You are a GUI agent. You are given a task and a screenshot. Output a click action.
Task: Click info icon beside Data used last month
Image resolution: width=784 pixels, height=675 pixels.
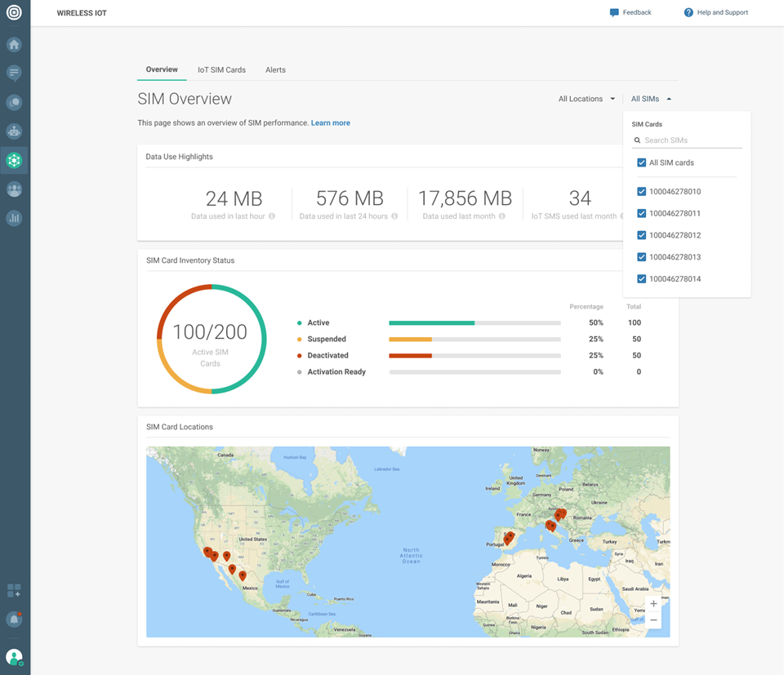click(502, 216)
